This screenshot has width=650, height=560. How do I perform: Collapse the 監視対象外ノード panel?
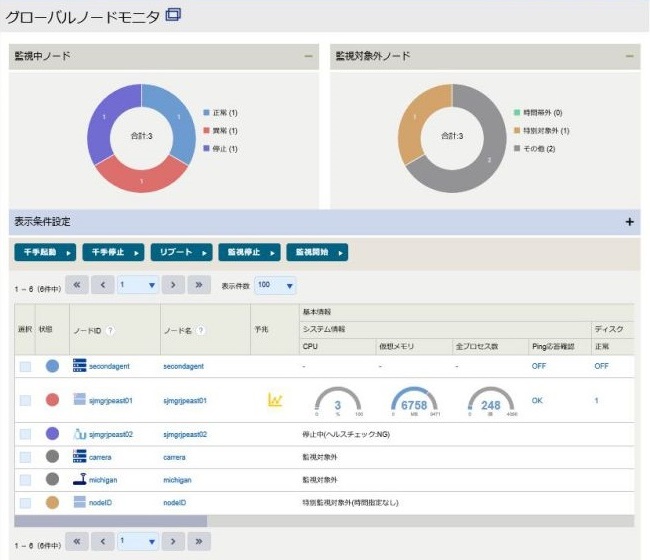pos(629,56)
